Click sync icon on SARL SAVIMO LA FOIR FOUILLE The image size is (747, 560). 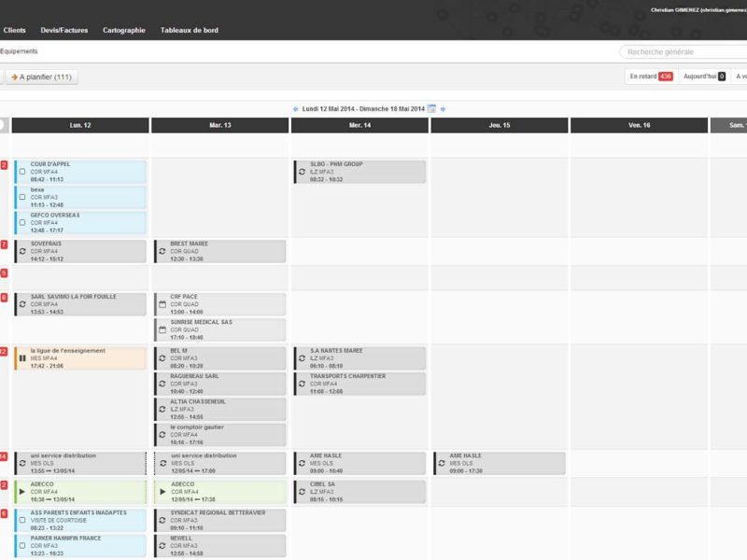tap(22, 304)
